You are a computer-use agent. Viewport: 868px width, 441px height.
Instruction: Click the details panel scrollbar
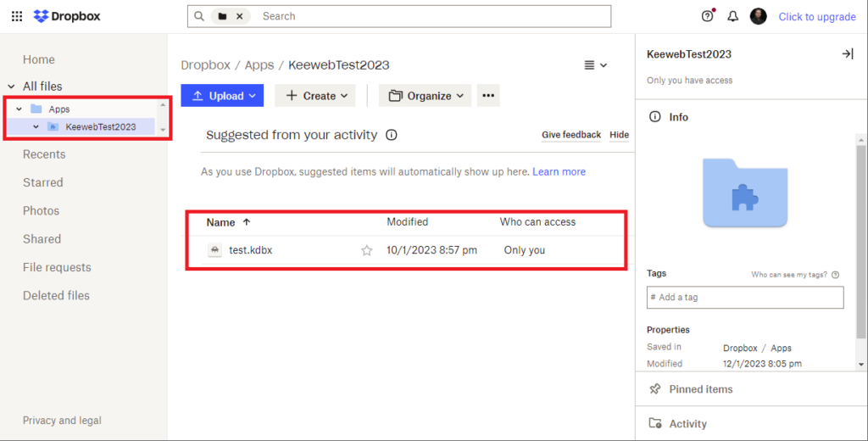(861, 241)
